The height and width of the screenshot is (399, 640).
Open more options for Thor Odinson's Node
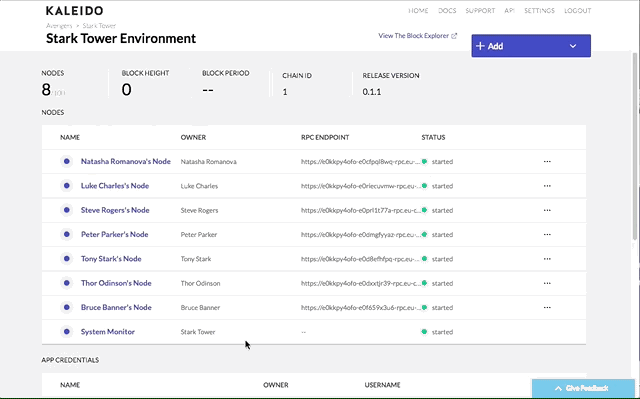547,283
